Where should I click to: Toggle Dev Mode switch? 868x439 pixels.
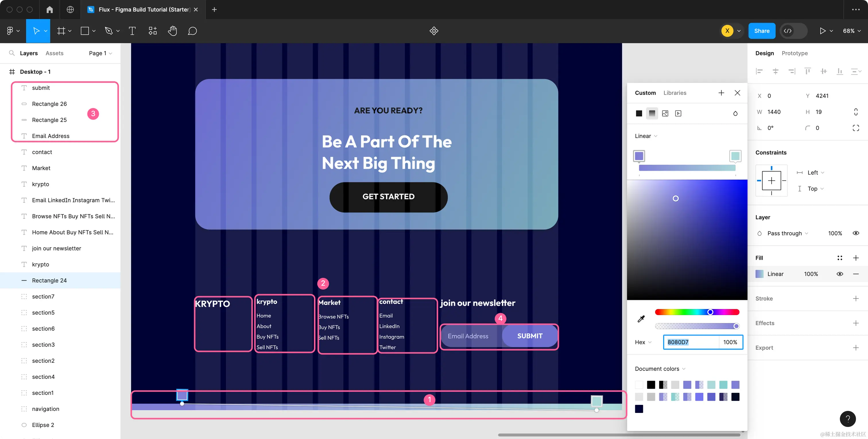coord(794,31)
